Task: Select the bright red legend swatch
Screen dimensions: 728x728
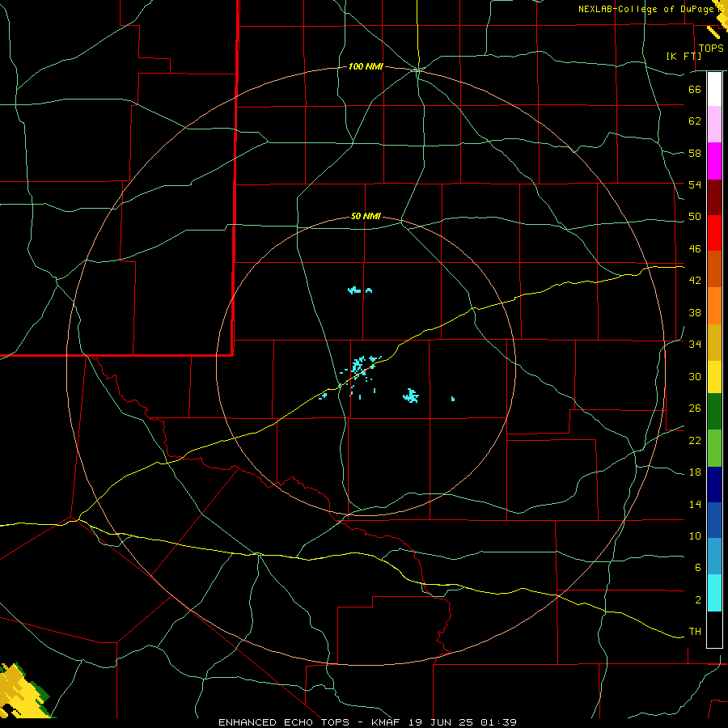Action: [x=714, y=233]
